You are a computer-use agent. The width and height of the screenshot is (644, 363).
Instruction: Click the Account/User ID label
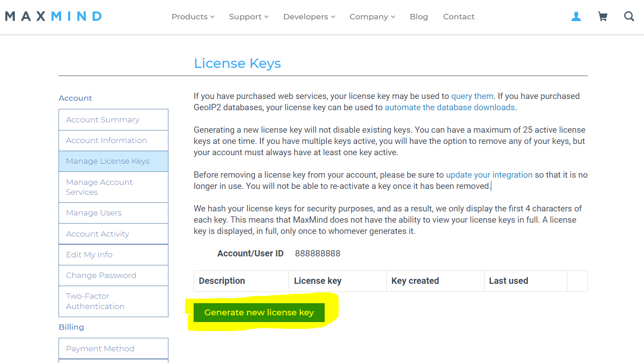click(250, 254)
